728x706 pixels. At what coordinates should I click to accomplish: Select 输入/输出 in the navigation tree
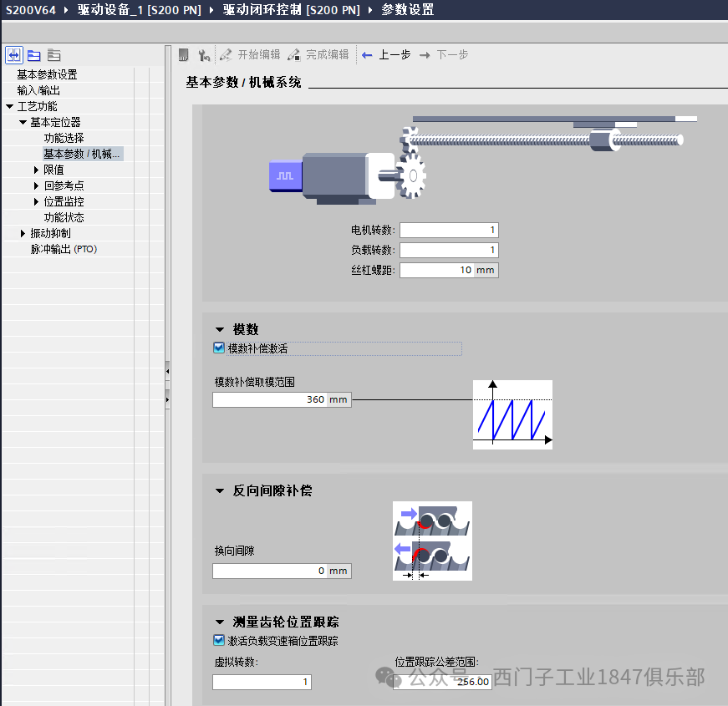click(x=38, y=90)
